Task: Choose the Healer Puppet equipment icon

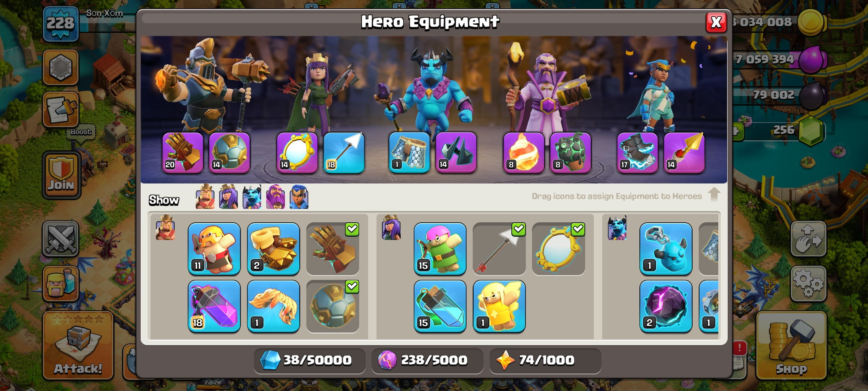Action: coord(499,306)
